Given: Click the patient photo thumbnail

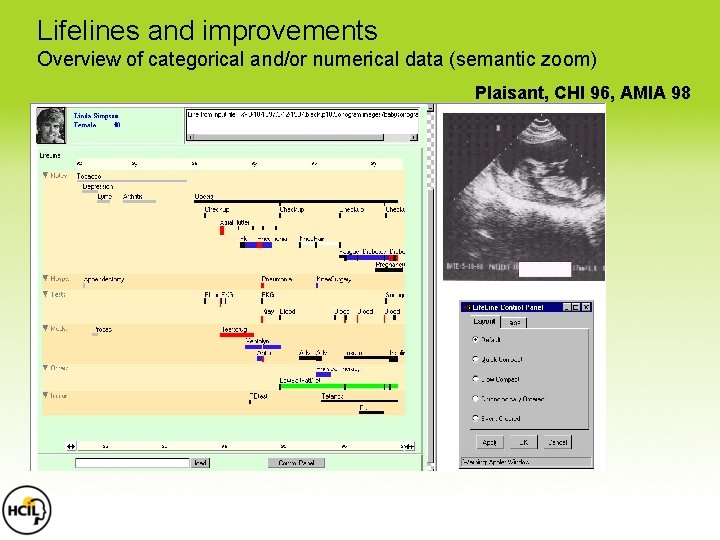Looking at the screenshot, I should click(x=51, y=125).
